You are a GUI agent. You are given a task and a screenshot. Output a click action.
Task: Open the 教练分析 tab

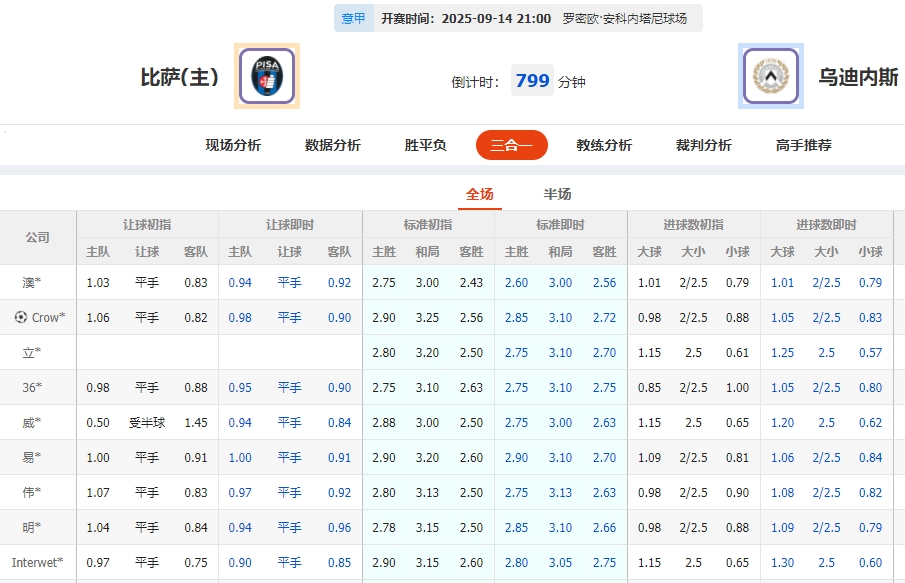coord(603,144)
